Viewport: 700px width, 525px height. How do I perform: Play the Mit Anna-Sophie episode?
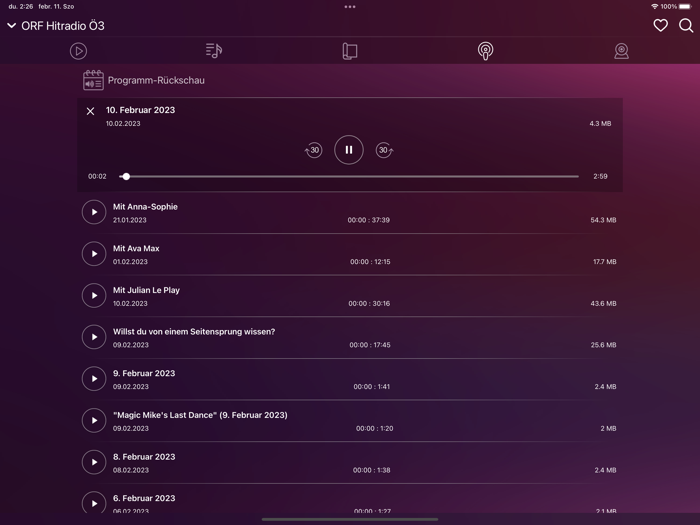[x=94, y=212]
